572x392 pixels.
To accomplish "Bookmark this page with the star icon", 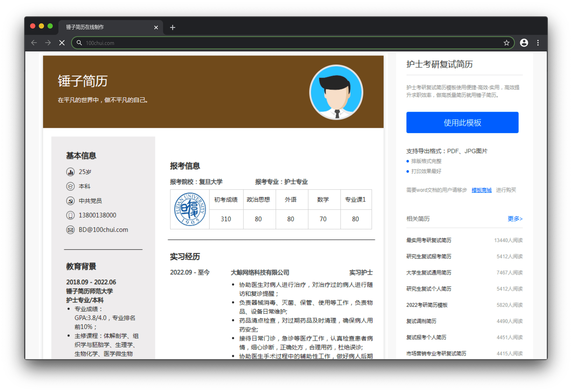I will [x=506, y=43].
